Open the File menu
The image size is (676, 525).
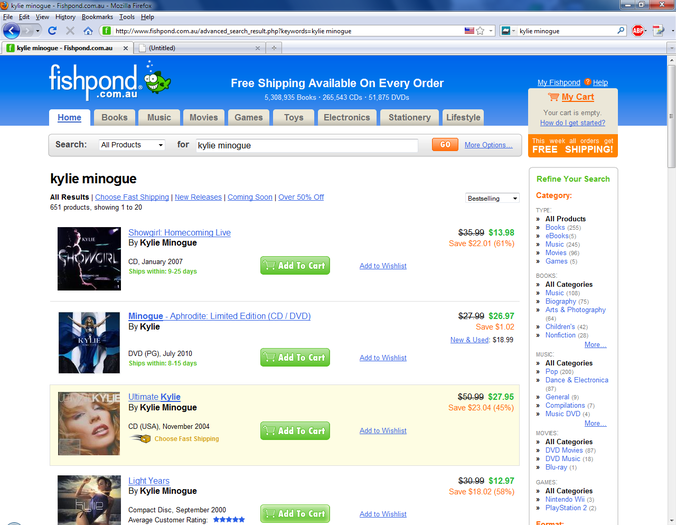8,17
